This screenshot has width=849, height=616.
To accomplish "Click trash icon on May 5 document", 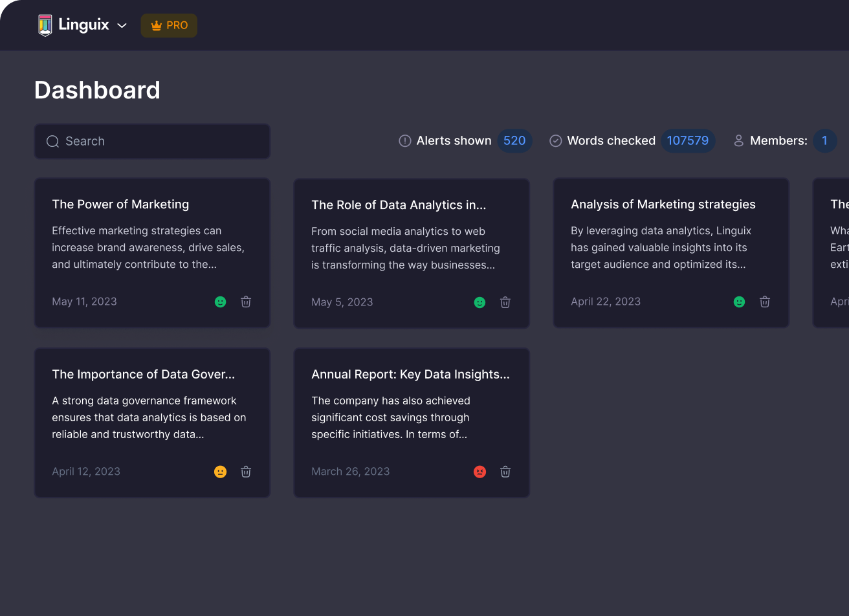I will [505, 302].
